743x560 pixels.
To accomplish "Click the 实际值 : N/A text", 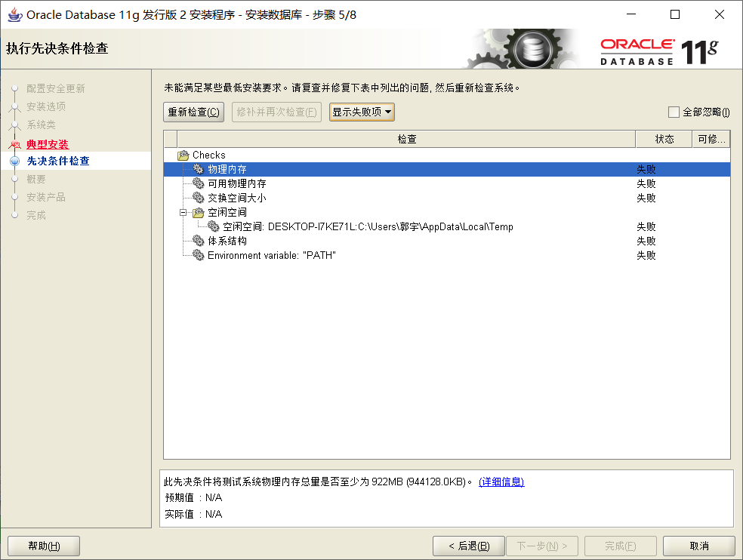I will tap(193, 514).
